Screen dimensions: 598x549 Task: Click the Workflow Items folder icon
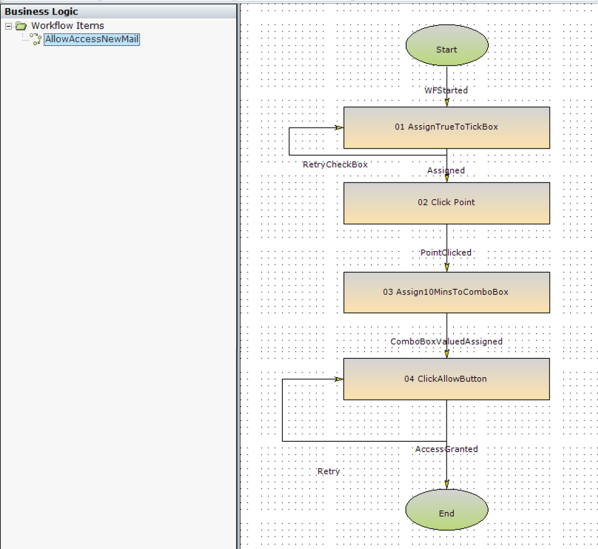[21, 26]
